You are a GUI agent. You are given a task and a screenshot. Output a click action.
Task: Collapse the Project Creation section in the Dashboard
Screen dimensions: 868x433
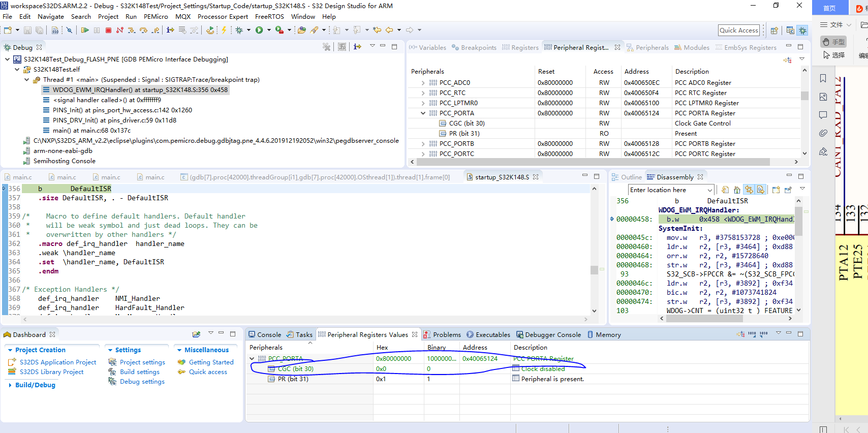point(10,350)
